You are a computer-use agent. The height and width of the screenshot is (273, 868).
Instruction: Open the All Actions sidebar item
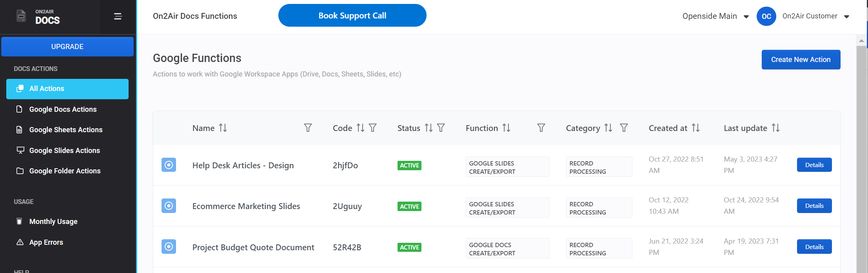(x=67, y=89)
